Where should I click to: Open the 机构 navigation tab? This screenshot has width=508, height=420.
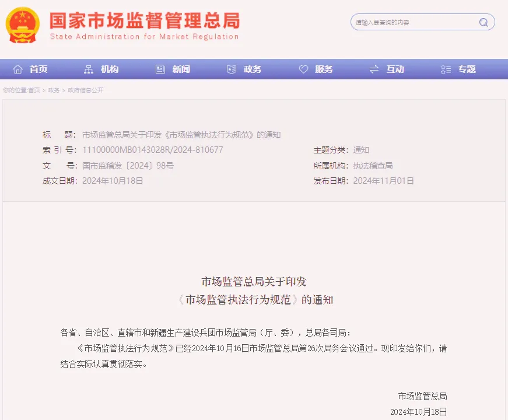point(110,69)
